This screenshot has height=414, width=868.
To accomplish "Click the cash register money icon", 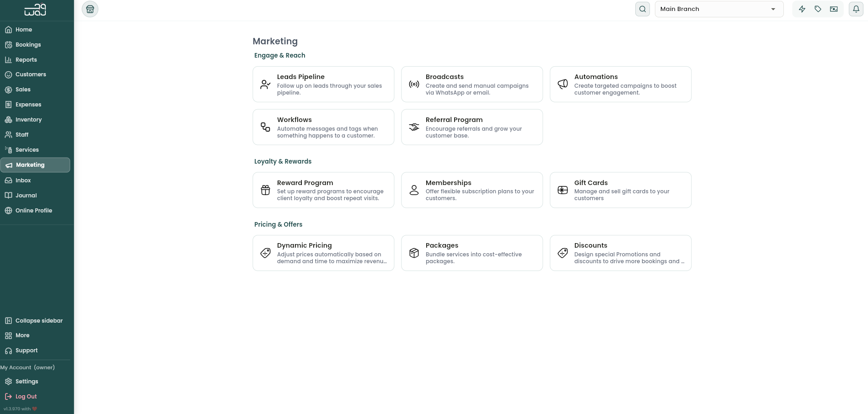I will [x=834, y=9].
